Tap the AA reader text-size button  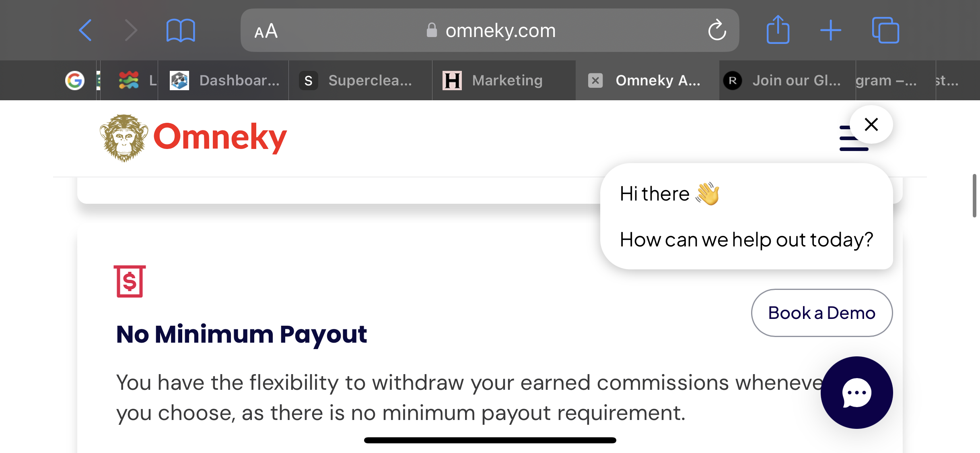point(266,31)
